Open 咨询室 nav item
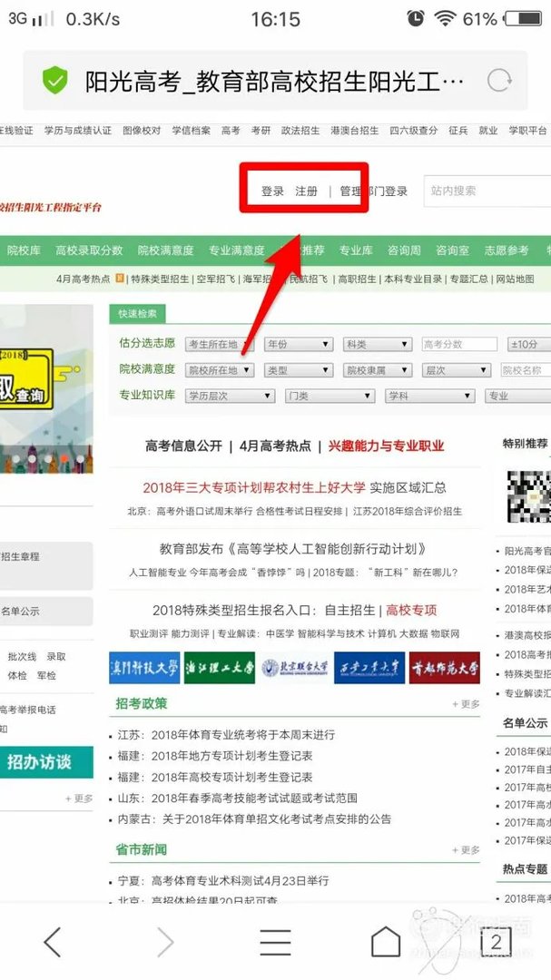This screenshot has height=980, width=551. tap(452, 250)
